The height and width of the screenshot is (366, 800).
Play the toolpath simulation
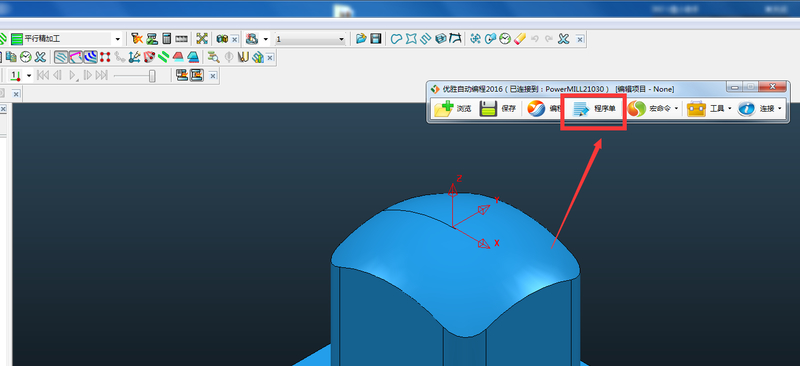(73, 76)
